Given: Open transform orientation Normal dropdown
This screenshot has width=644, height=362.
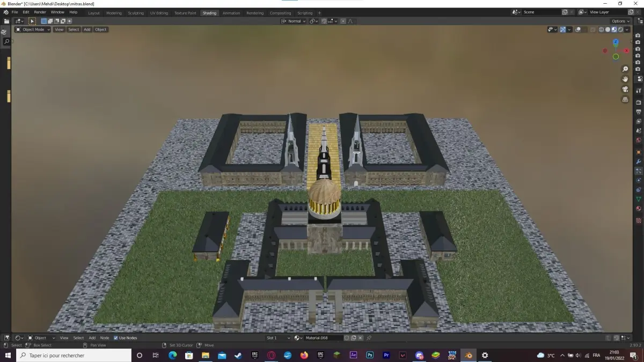Looking at the screenshot, I should point(294,21).
